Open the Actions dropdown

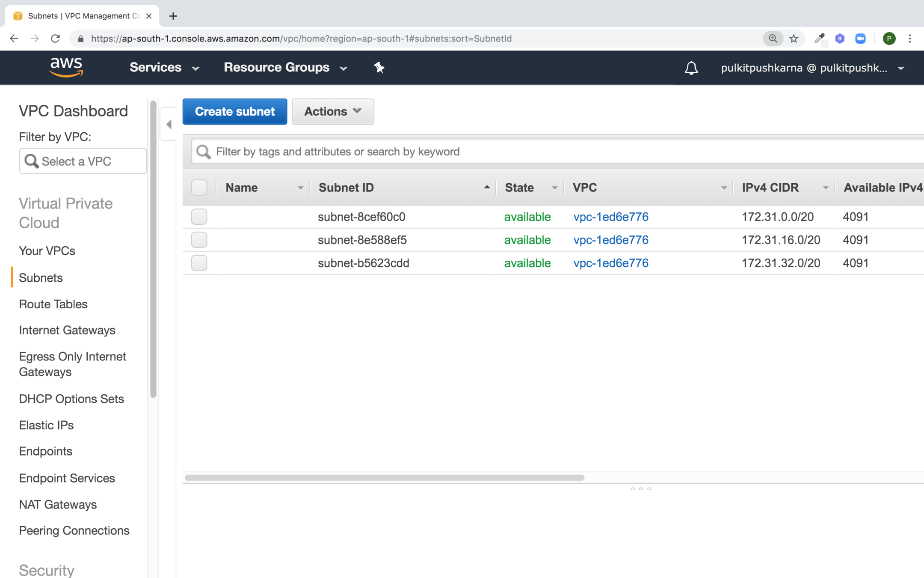pyautogui.click(x=332, y=111)
